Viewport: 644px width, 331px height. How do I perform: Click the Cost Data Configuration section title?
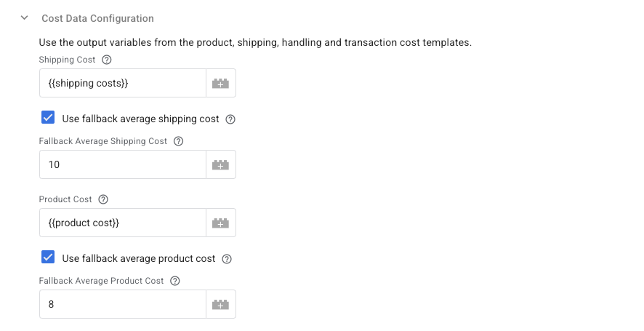pos(97,18)
